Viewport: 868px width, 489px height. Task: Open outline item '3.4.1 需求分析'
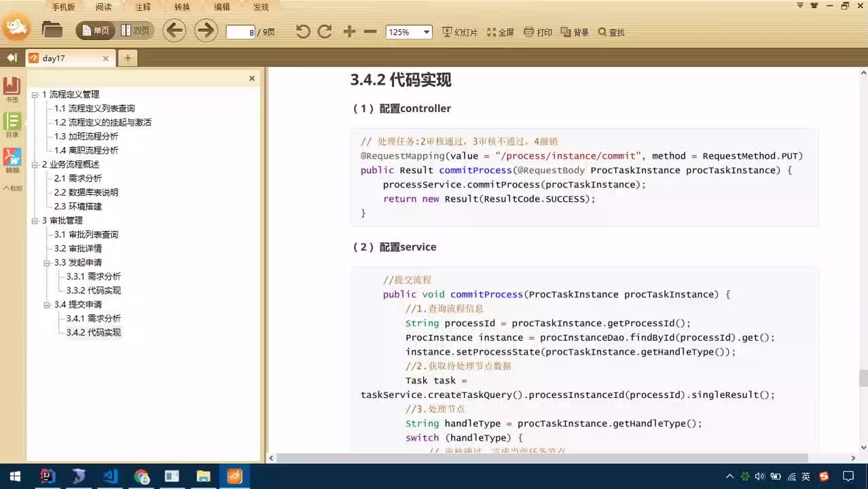point(94,319)
